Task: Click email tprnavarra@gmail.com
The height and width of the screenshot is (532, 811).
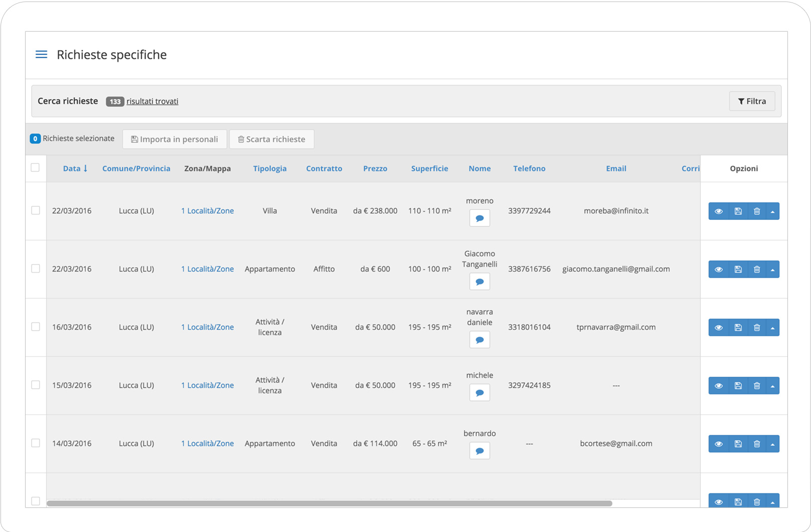Action: (x=616, y=327)
